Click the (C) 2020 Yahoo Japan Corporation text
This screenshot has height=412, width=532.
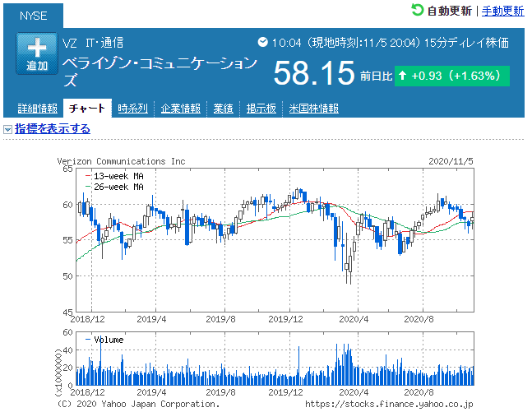tap(138, 405)
